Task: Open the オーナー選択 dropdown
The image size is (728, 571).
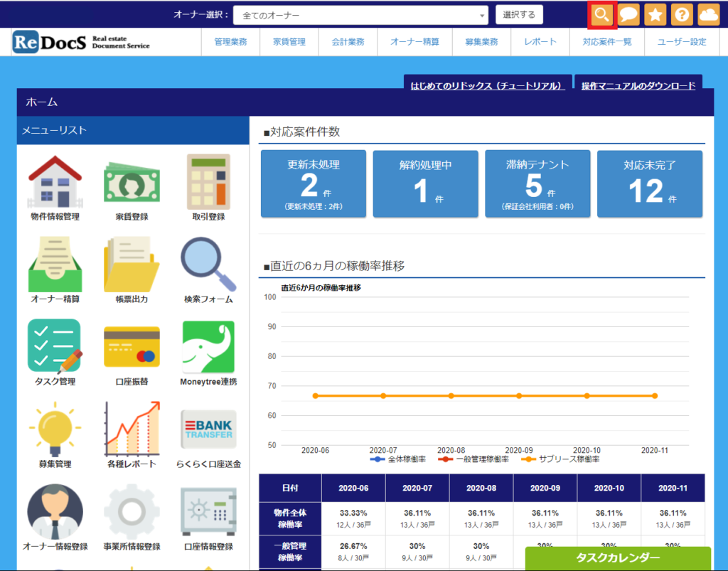Action: pos(360,16)
